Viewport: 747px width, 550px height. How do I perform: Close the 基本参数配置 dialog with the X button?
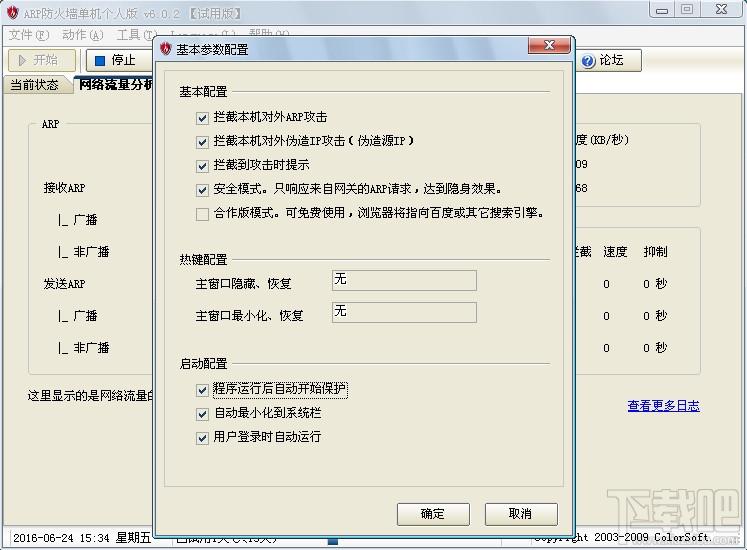(548, 47)
